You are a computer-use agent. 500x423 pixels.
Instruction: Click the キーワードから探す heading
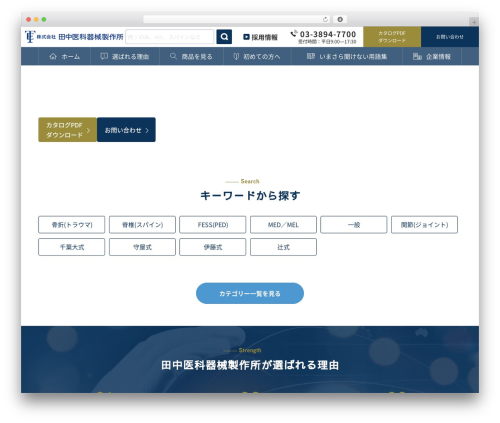coord(250,196)
